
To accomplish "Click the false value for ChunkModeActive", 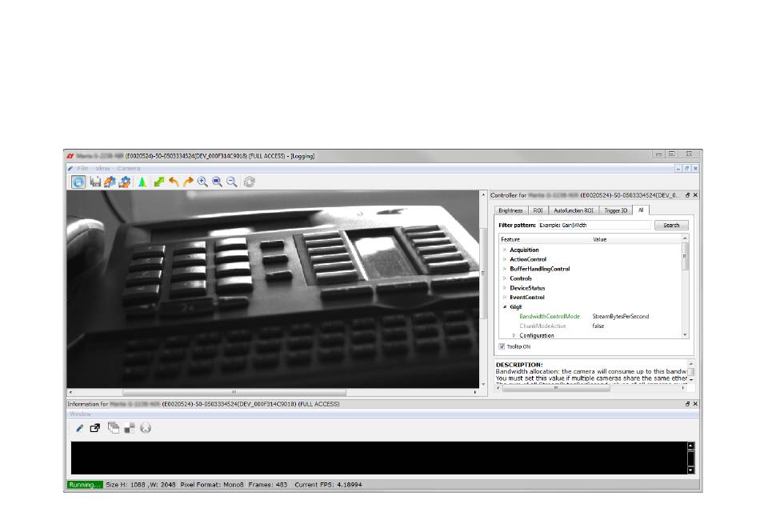I will (598, 326).
